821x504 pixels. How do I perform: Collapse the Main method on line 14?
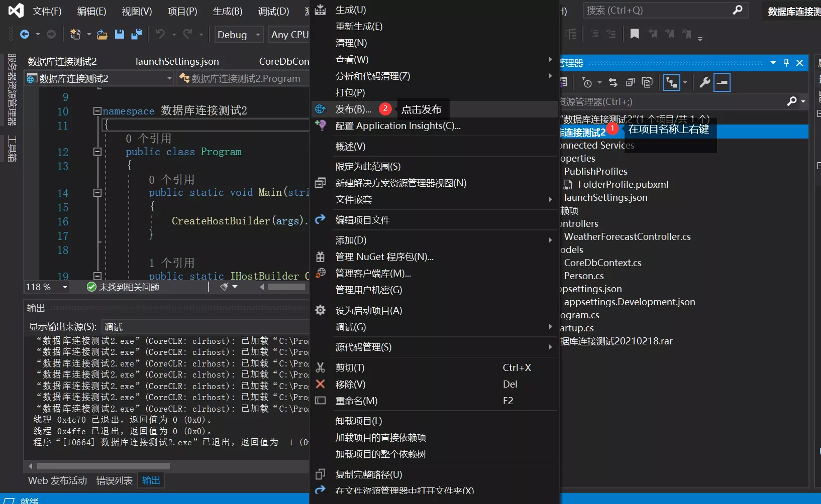pyautogui.click(x=97, y=193)
